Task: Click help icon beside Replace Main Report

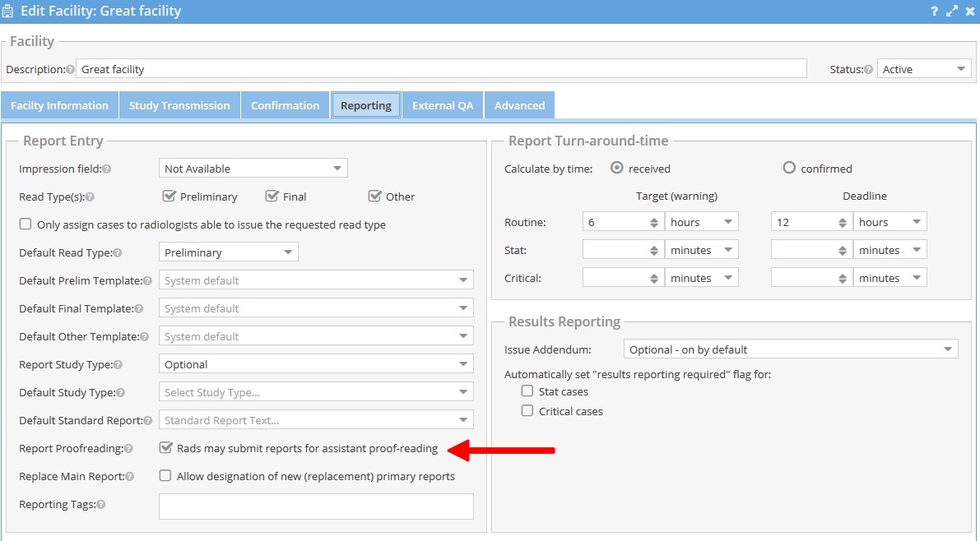Action: pos(129,477)
